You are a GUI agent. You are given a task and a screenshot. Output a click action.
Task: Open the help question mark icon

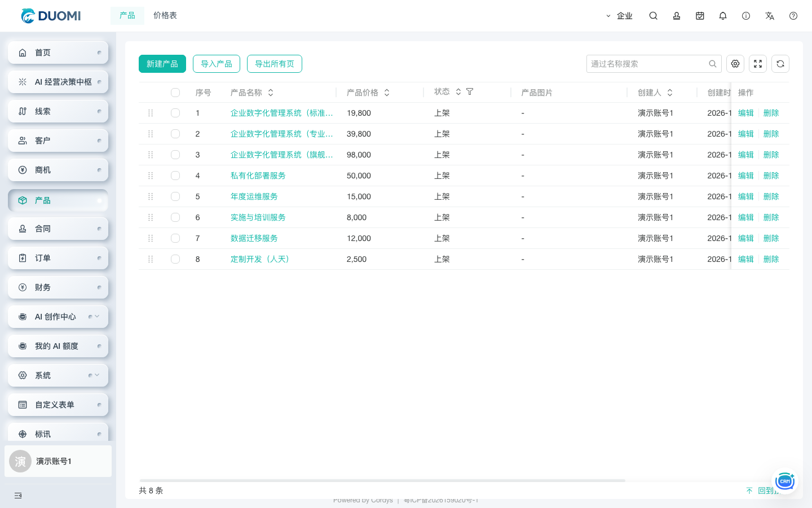click(x=793, y=16)
